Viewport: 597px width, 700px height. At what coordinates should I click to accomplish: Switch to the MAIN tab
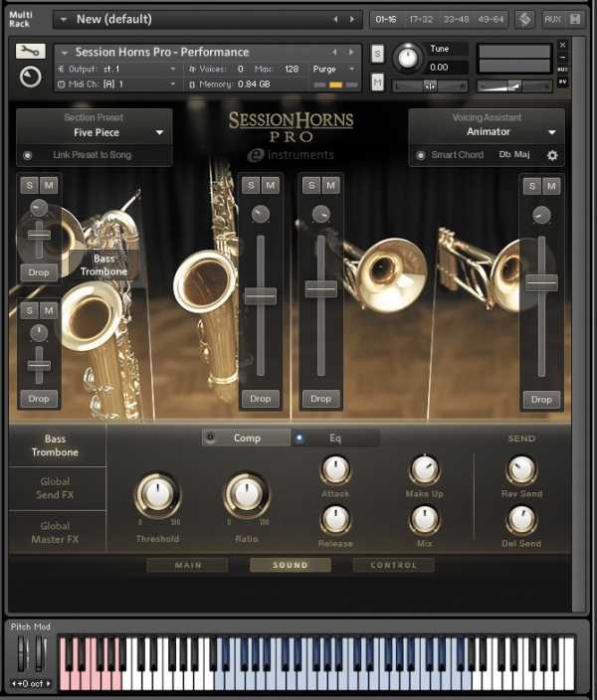point(187,565)
